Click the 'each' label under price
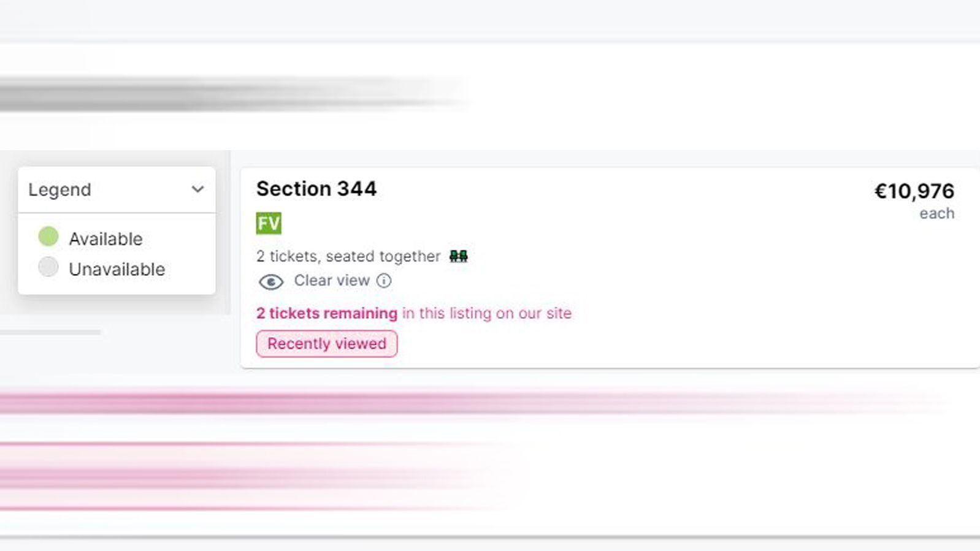Image resolution: width=980 pixels, height=551 pixels. [x=937, y=213]
